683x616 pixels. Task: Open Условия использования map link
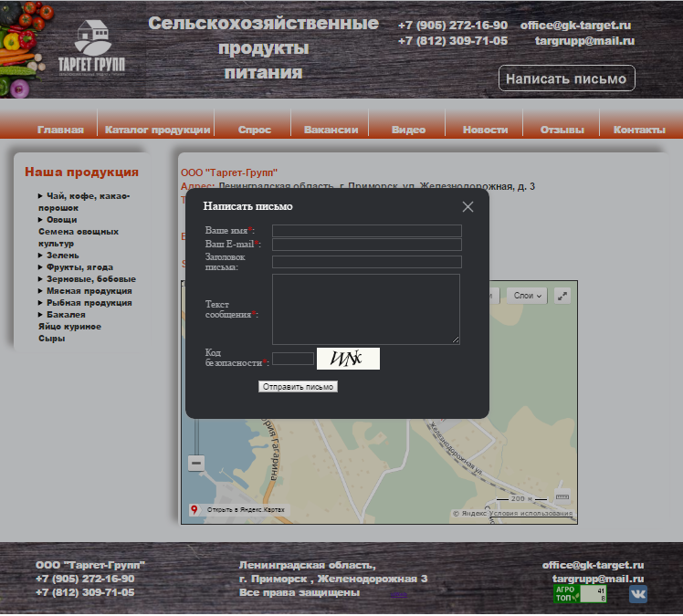point(531,513)
